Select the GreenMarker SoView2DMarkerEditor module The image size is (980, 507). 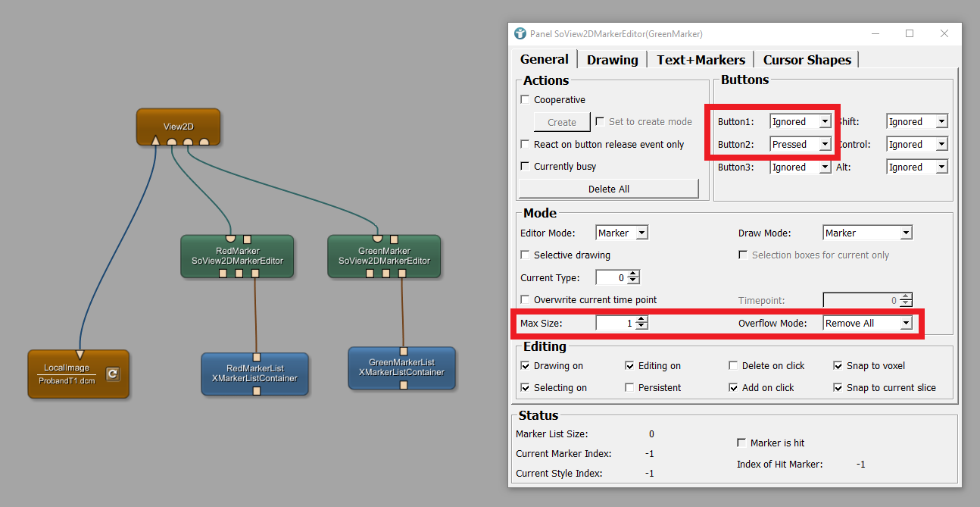pyautogui.click(x=384, y=256)
